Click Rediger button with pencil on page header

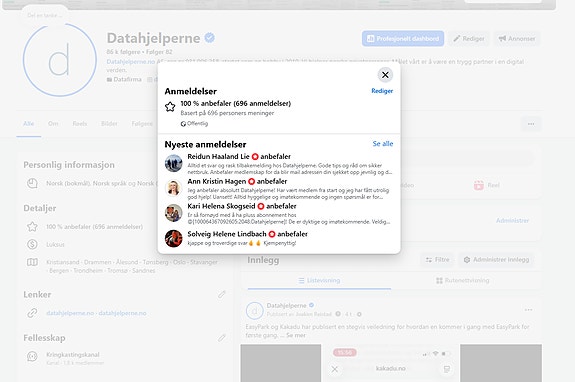click(x=469, y=38)
